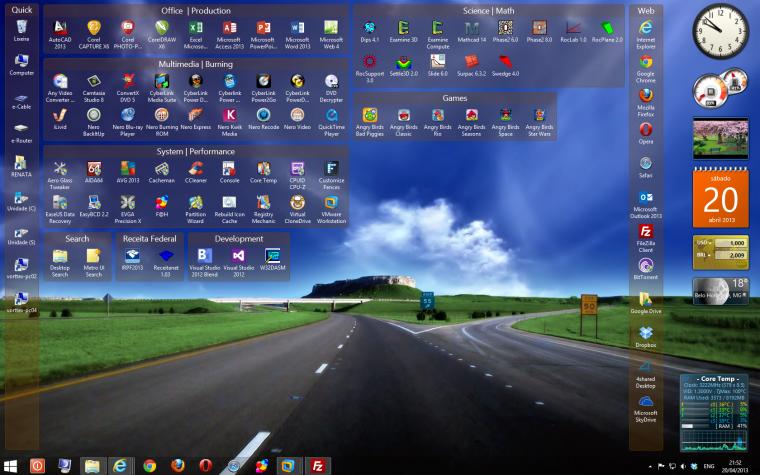760x475 pixels.
Task: Open the FileZilla Client icon in Web fence
Action: (646, 238)
